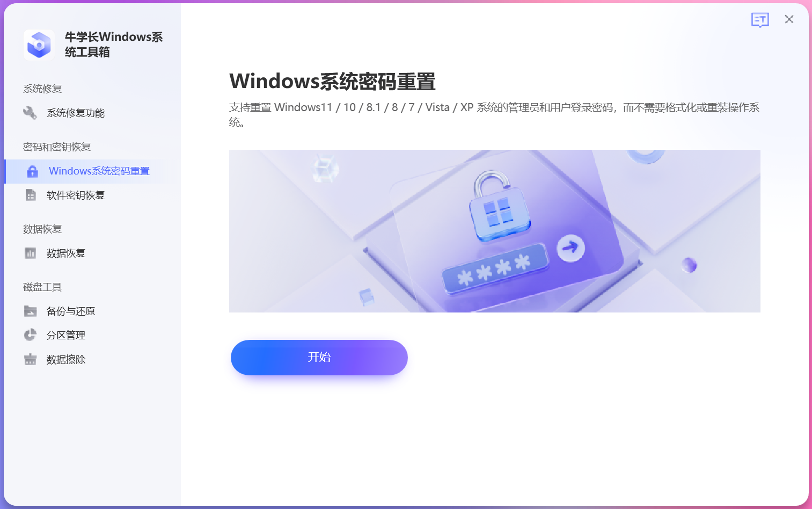
Task: Click the wrench icon for 系统修复功能
Action: (30, 113)
